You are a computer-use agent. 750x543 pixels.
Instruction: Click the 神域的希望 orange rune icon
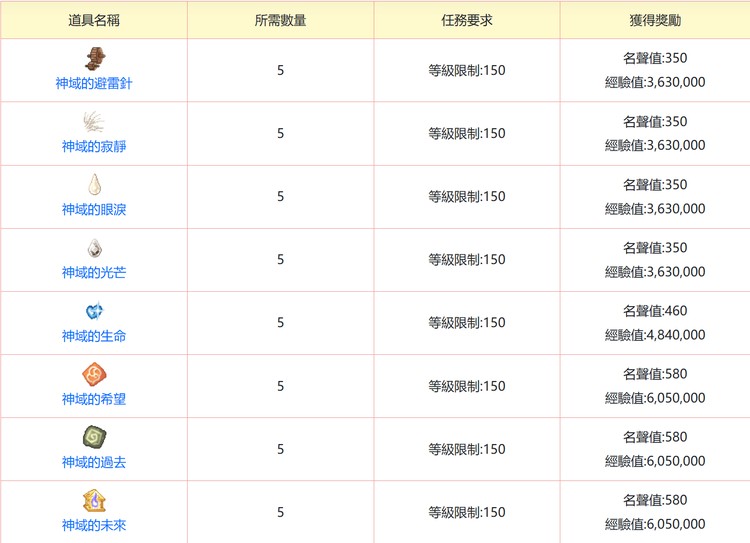[94, 375]
